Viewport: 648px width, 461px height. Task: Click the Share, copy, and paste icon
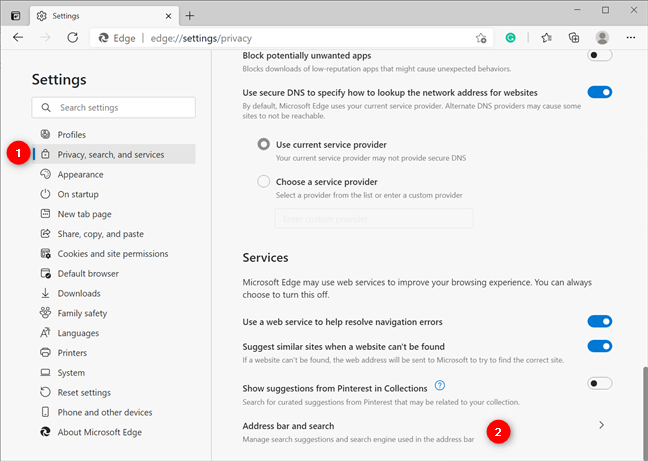45,233
